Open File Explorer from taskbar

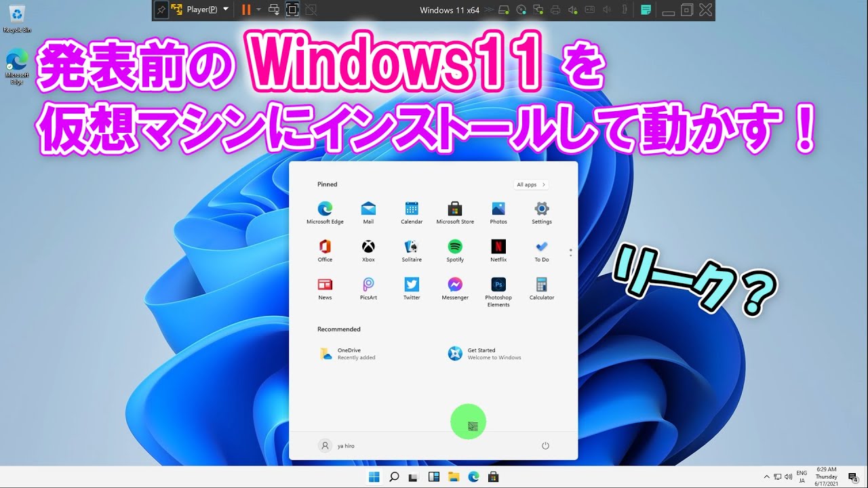click(454, 477)
